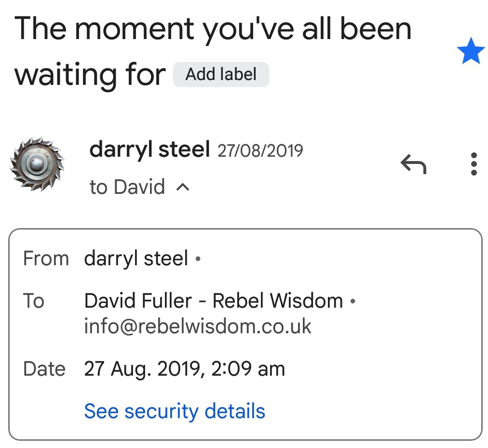Screen dimensions: 488x448
Task: Click 'darryl steel' in the From row
Action: pyautogui.click(x=136, y=259)
